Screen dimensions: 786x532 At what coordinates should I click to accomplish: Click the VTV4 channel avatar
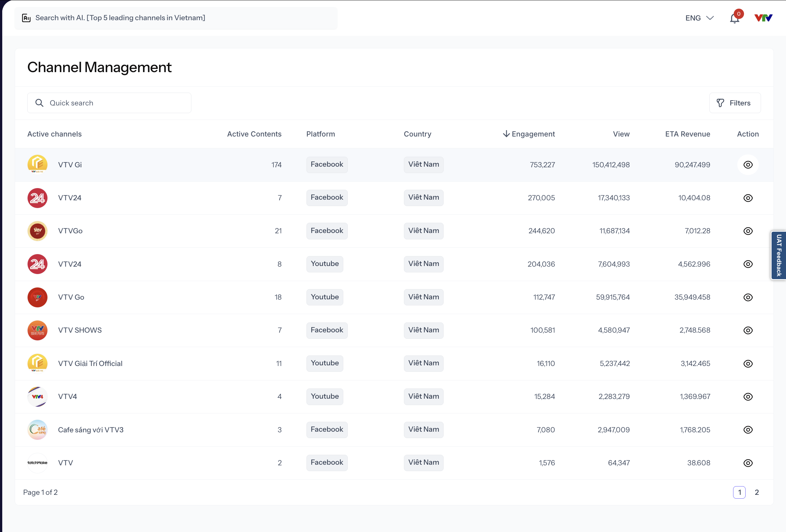(x=37, y=396)
